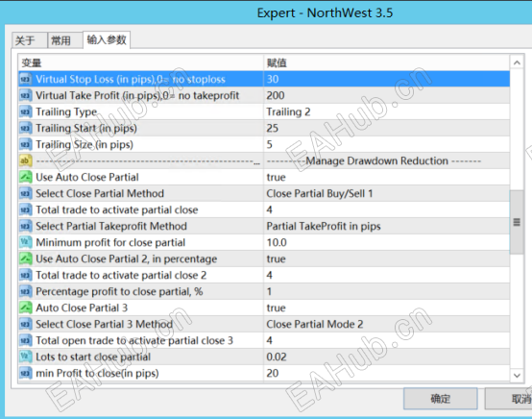Select the Lots to start value 0.02

[x=387, y=357]
